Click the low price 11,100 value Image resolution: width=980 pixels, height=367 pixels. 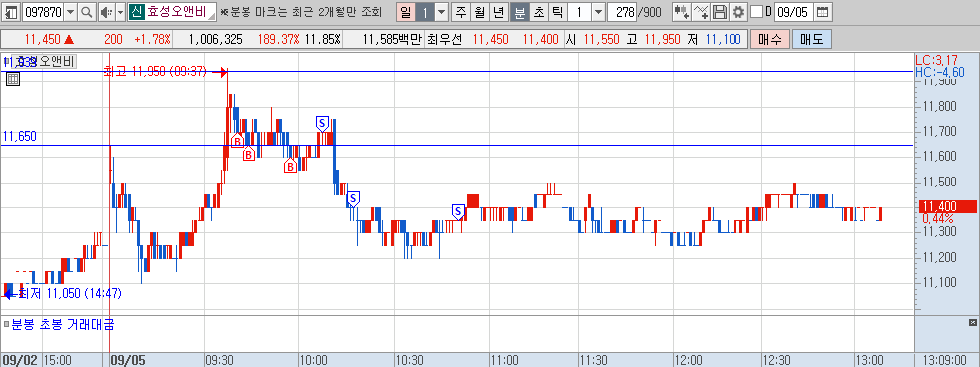click(724, 39)
